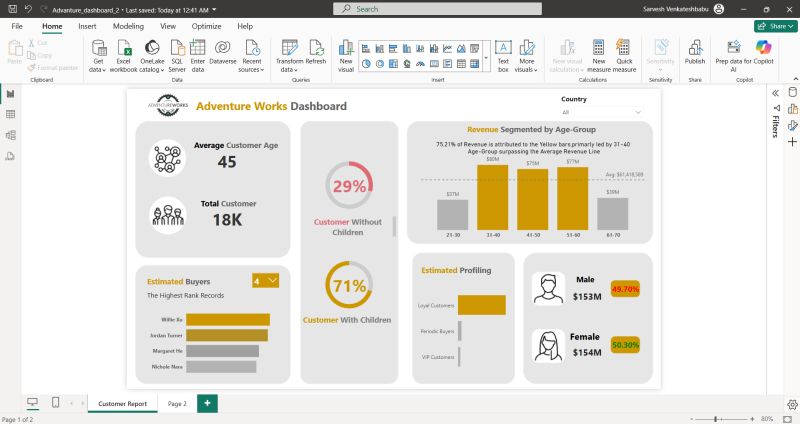Screen dimensions: 800x424
Task: Insert a donut chart visual from the gallery
Action: [380, 64]
